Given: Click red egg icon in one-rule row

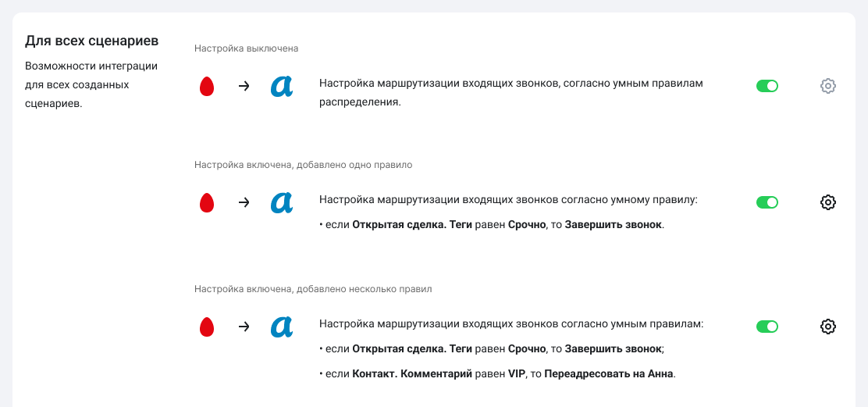Looking at the screenshot, I should pos(206,202).
